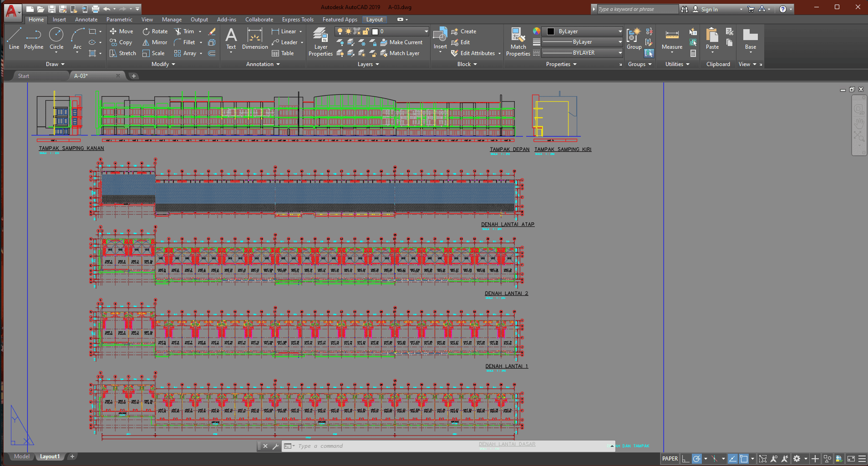
Task: Toggle polar tracking in status bar
Action: click(x=697, y=459)
